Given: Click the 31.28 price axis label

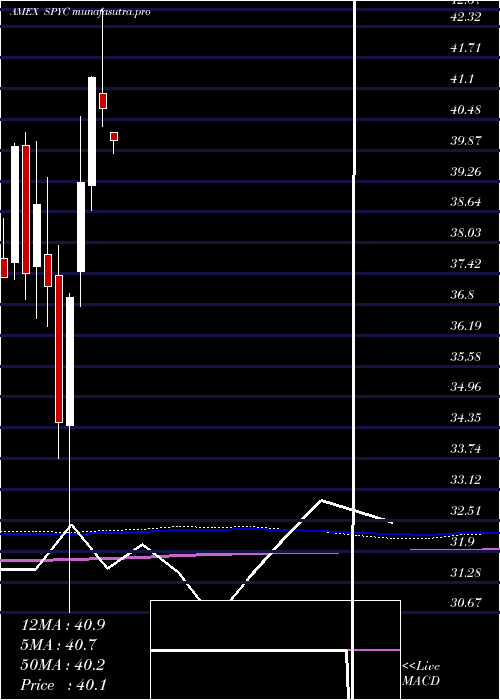Looking at the screenshot, I should click(466, 573).
